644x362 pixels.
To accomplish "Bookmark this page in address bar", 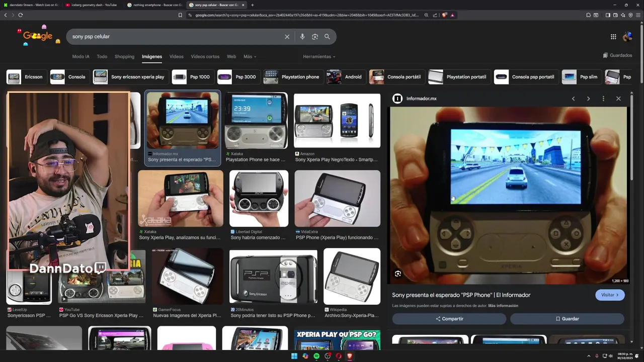I will [180, 15].
